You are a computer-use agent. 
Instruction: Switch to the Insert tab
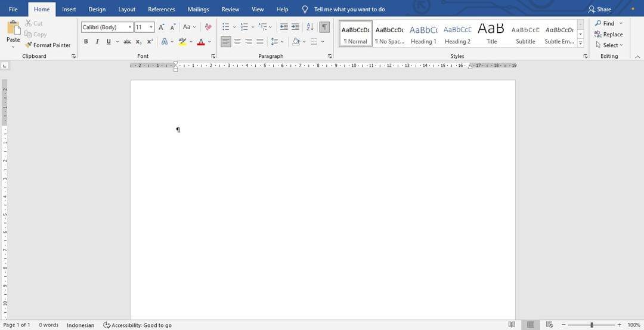[x=69, y=9]
